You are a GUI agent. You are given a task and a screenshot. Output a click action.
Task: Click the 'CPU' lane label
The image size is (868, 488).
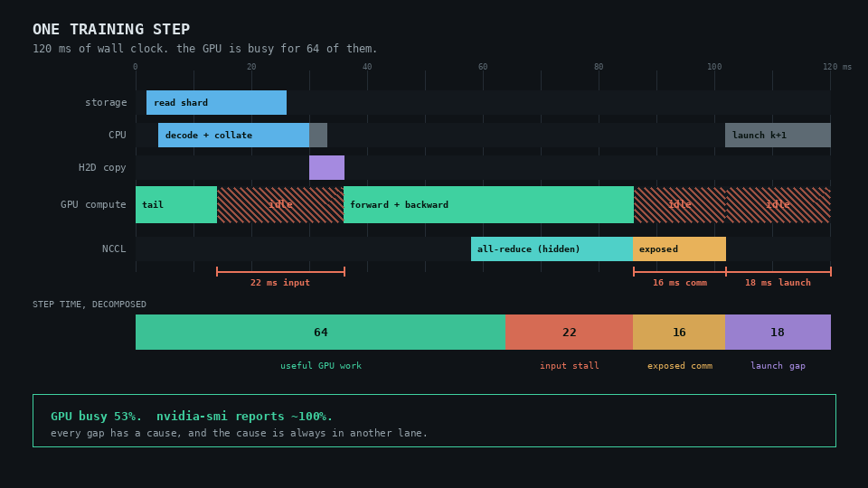(x=118, y=135)
